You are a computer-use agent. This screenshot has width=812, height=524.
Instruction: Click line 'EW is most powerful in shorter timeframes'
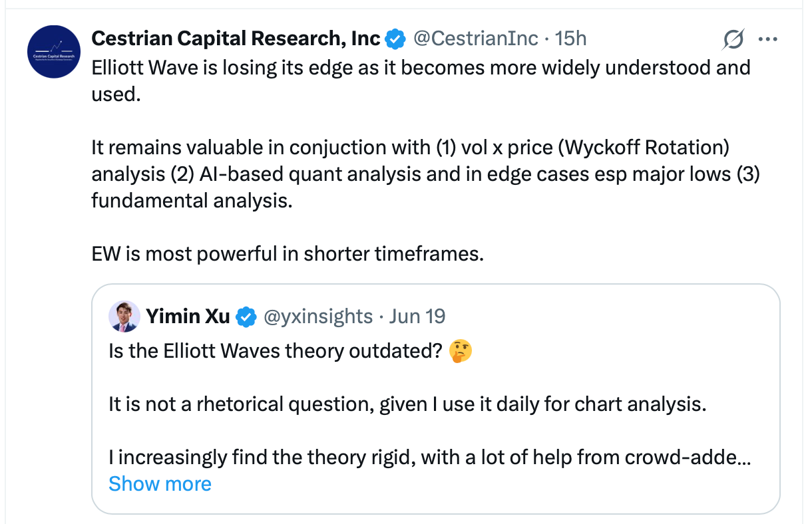[x=288, y=253]
